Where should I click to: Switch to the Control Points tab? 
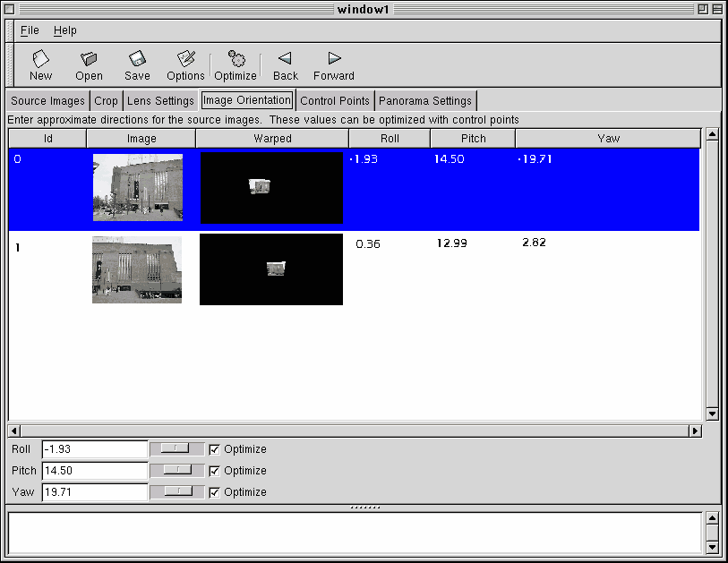click(335, 100)
